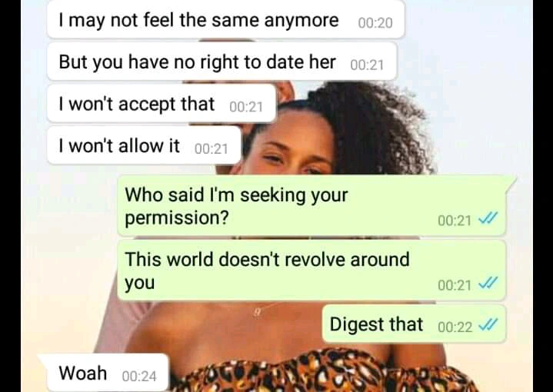The height and width of the screenshot is (392, 553).
Task: Tap the 00:24 timestamp next to 'Woah'
Action: point(139,376)
